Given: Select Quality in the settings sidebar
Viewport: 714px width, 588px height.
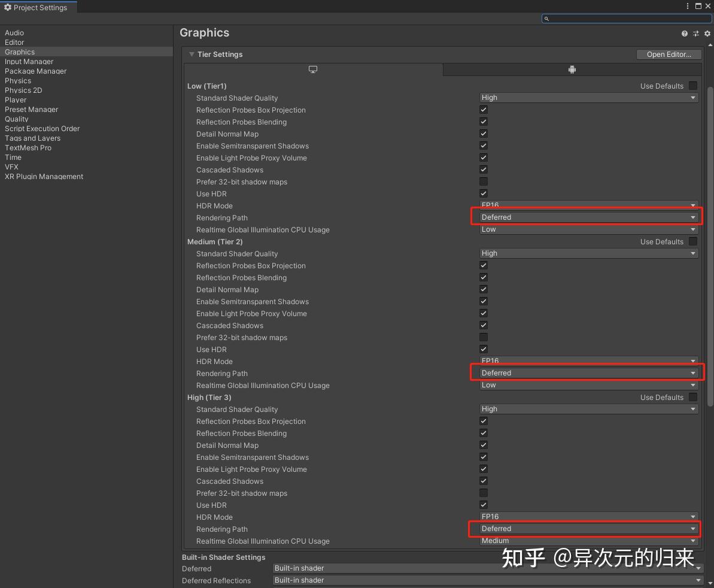Looking at the screenshot, I should 17,119.
